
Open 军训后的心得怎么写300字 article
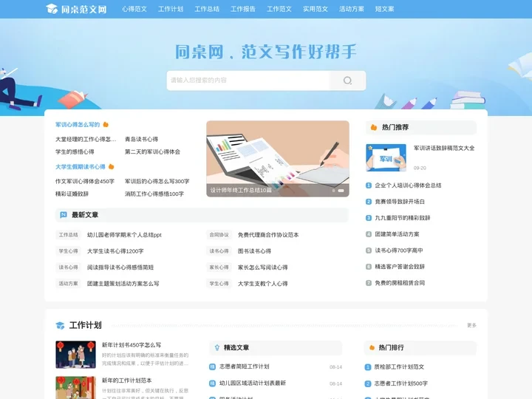tap(157, 181)
